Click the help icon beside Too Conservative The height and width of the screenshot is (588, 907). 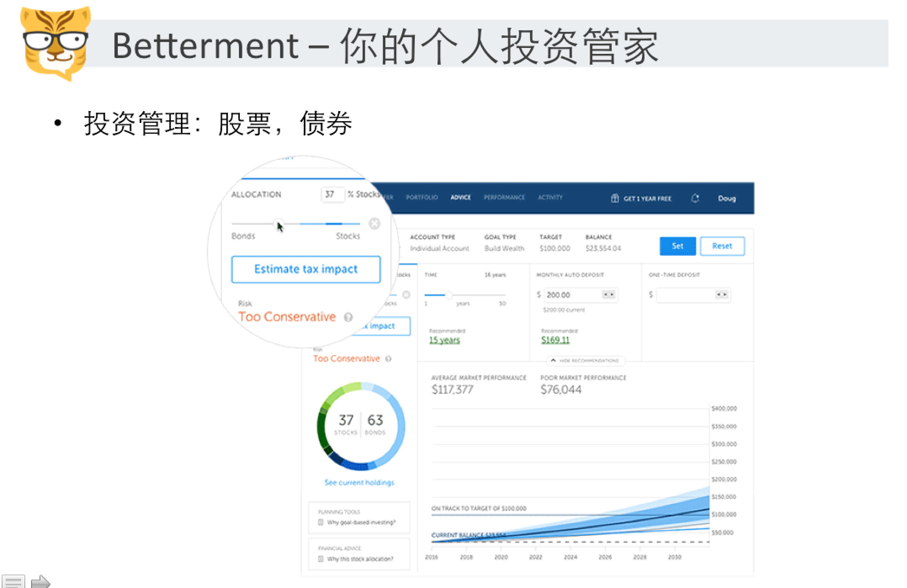[348, 318]
